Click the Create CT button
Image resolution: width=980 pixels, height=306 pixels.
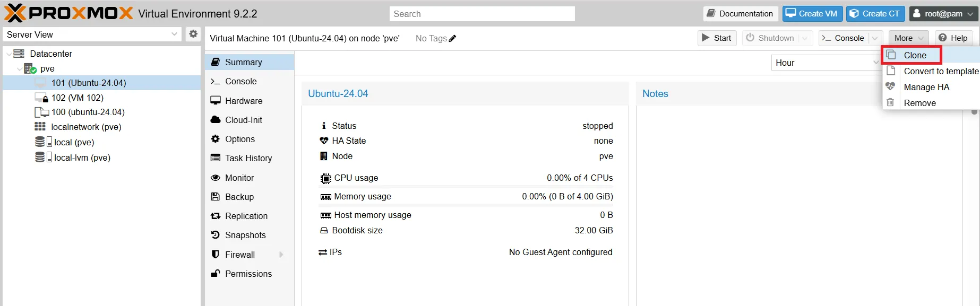click(875, 14)
